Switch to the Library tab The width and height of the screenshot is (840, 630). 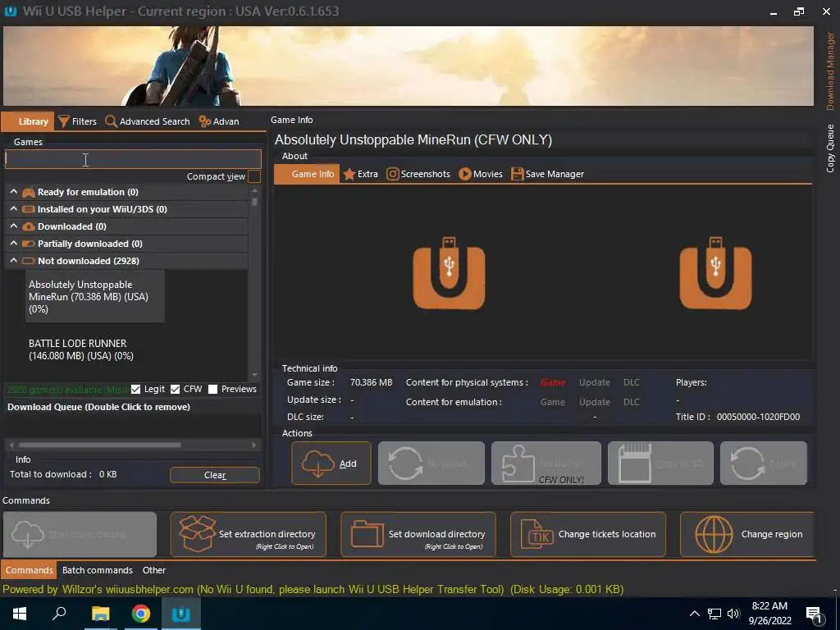pyautogui.click(x=28, y=121)
